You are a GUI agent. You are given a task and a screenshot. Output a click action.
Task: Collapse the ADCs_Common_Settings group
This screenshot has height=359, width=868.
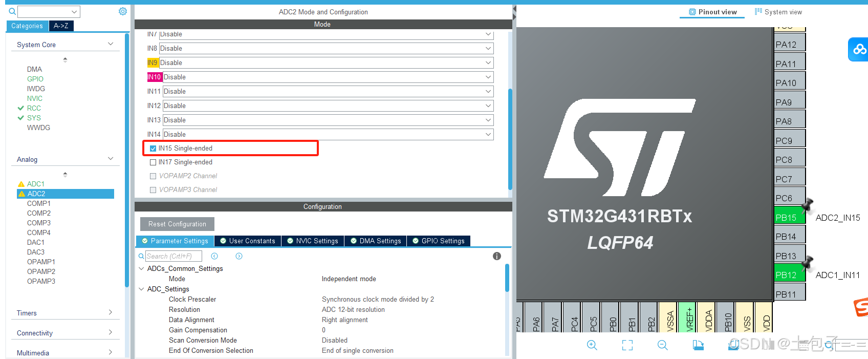[141, 268]
